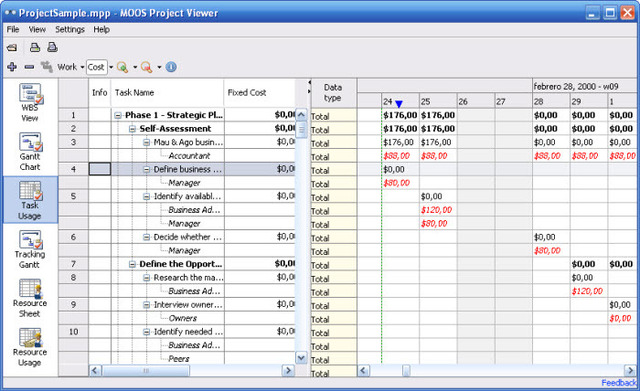The height and width of the screenshot is (391, 640).
Task: Click the task table horizontal scrollbar thumb
Action: 146,371
